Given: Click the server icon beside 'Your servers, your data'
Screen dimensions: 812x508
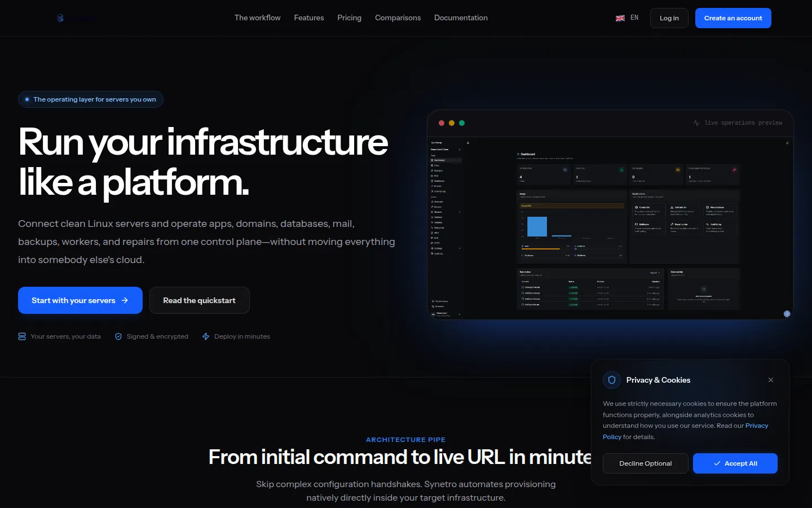Looking at the screenshot, I should point(22,336).
